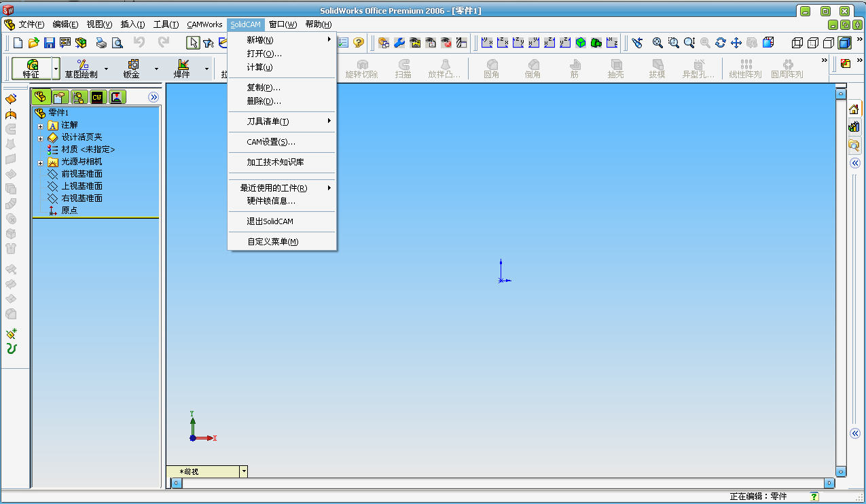The height and width of the screenshot is (504, 866).
Task: Select 硬件锁信息... menu entry
Action: click(282, 200)
